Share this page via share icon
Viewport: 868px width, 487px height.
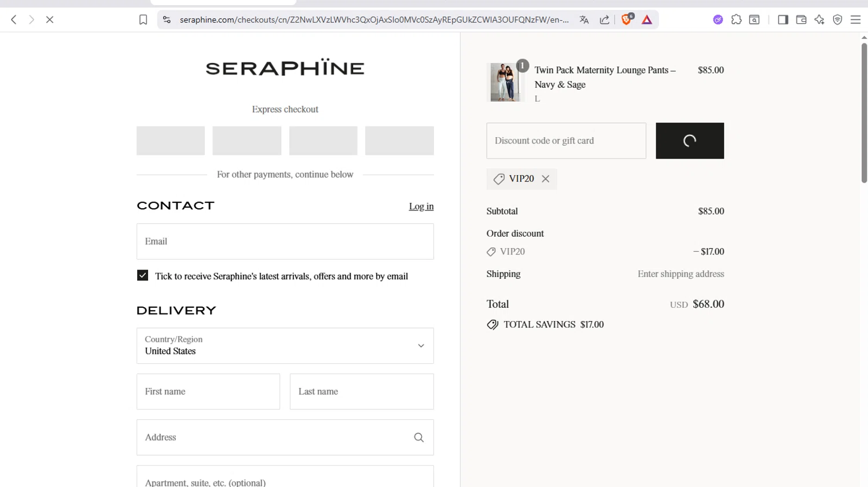click(x=605, y=20)
